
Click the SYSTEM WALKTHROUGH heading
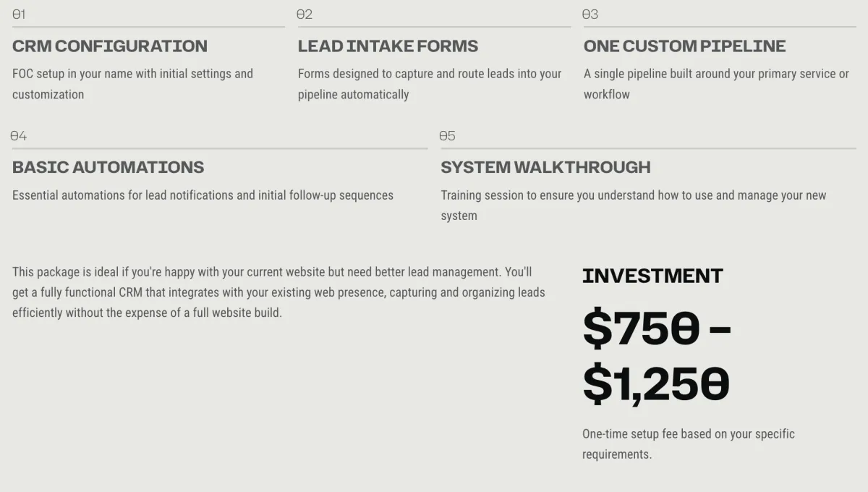(x=545, y=167)
